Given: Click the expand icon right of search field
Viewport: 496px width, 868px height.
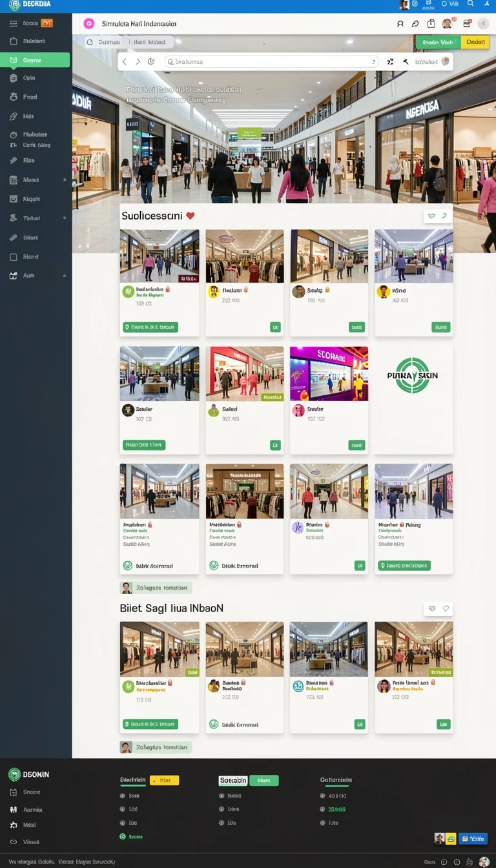Looking at the screenshot, I should click(390, 62).
